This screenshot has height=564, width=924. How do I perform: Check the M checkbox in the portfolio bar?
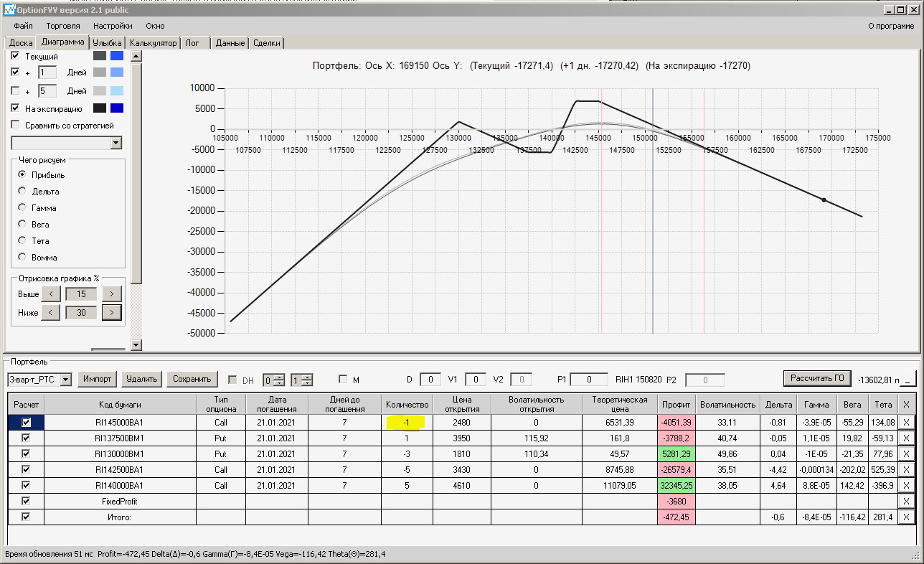pos(343,379)
